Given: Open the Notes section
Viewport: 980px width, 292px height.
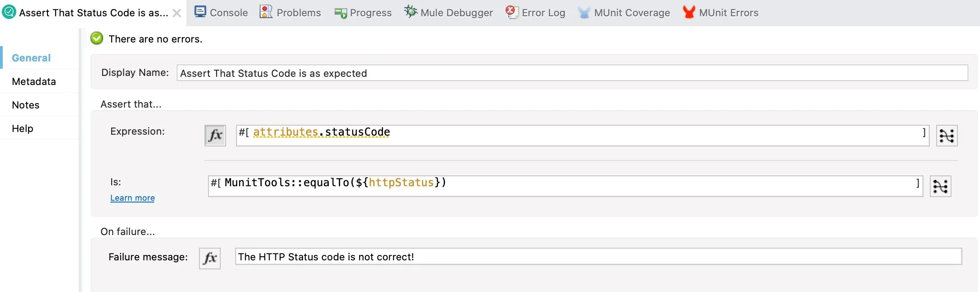Looking at the screenshot, I should (x=26, y=105).
